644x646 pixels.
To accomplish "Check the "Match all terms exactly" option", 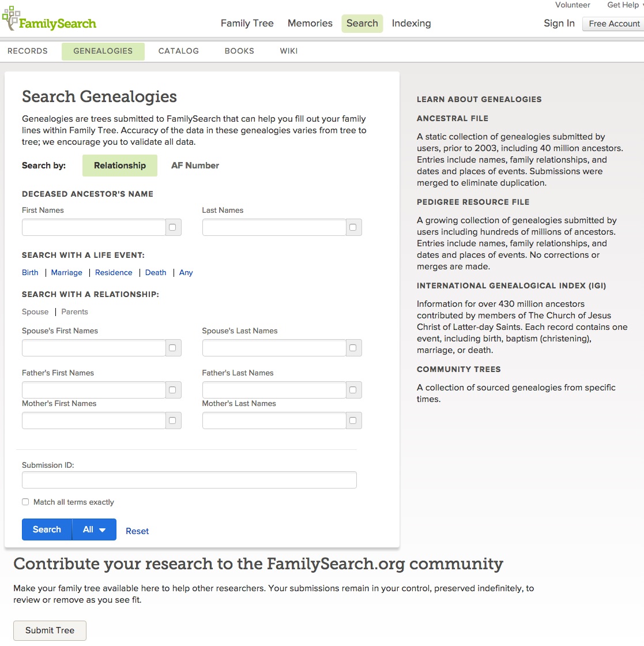I will click(x=25, y=502).
